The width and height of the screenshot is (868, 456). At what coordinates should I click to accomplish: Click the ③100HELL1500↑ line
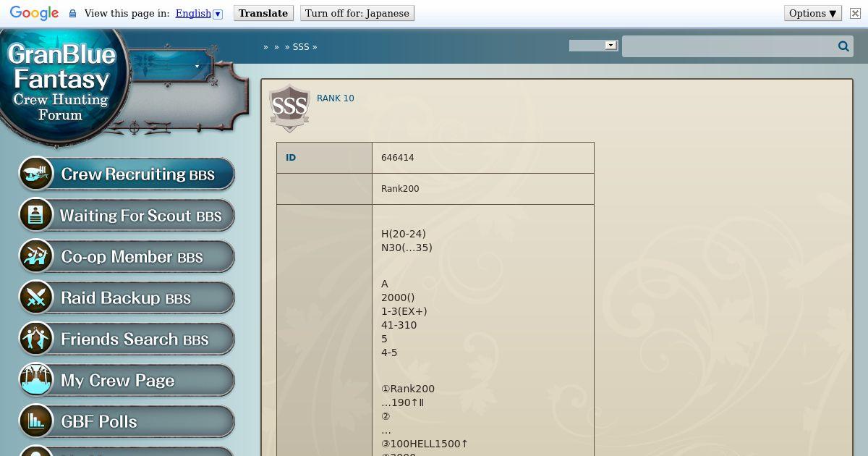pos(425,444)
